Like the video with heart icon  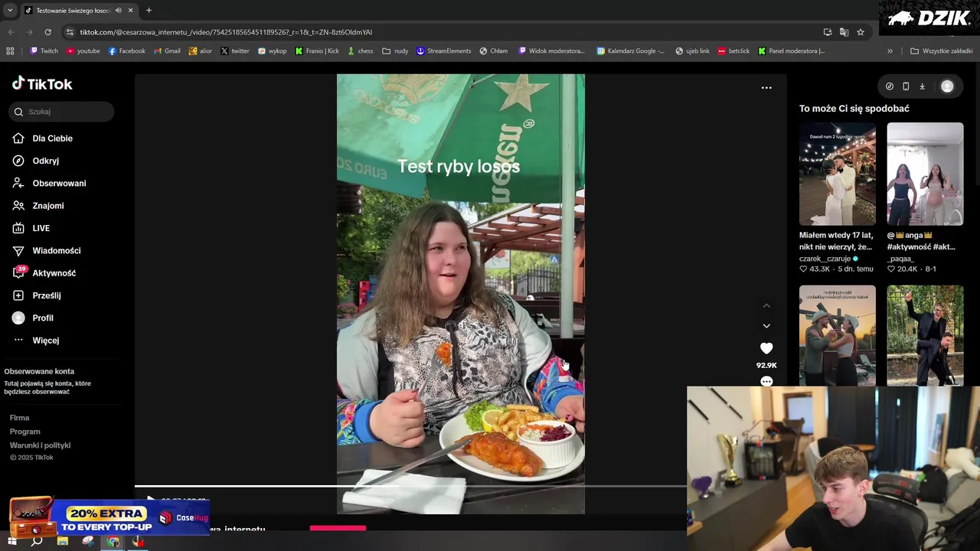766,348
